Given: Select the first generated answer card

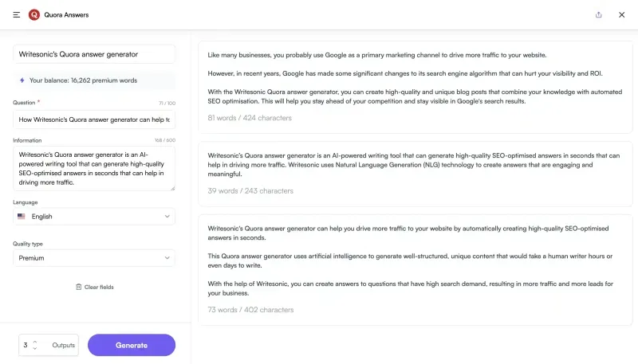Looking at the screenshot, I should pyautogui.click(x=415, y=87).
